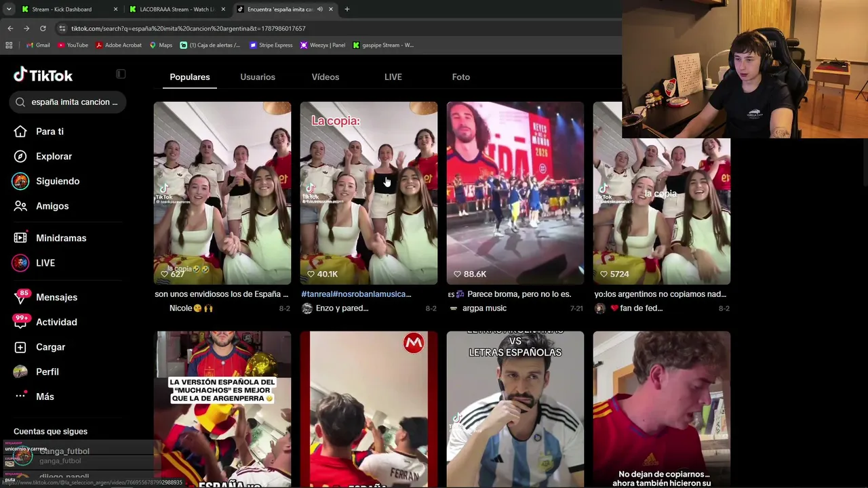
Task: Open 'Weezyx | Panel' bookmark
Action: tap(323, 45)
